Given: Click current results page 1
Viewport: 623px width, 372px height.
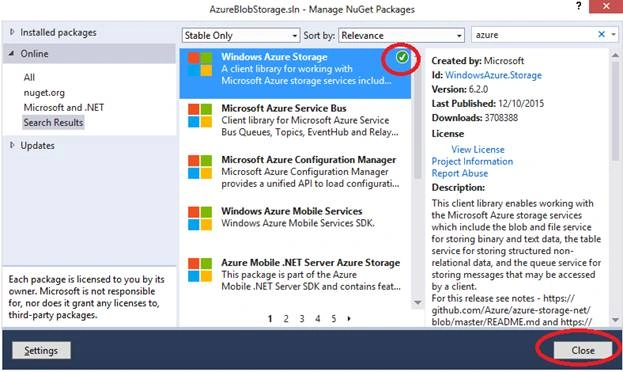Looking at the screenshot, I should [x=270, y=318].
